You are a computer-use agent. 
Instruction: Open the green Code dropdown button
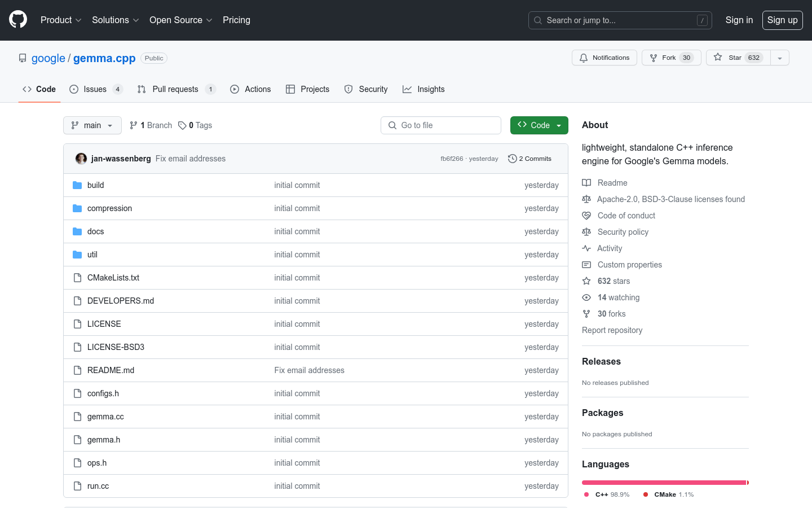[539, 125]
